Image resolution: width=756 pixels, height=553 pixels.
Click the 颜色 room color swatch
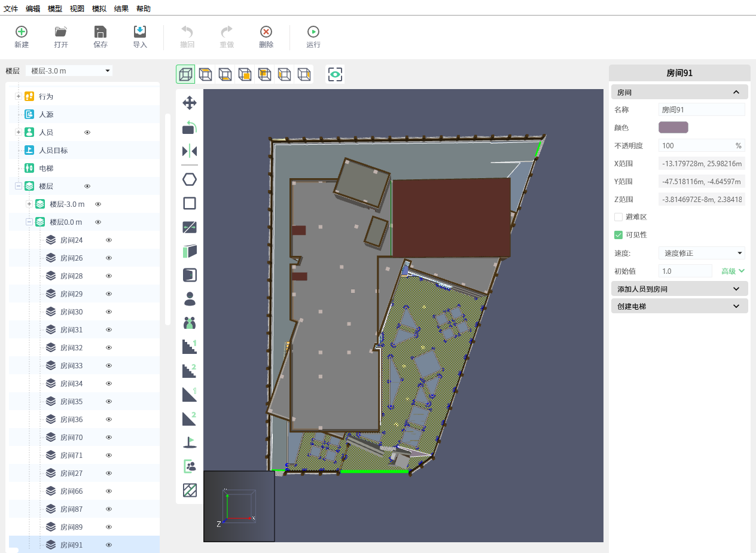coord(673,127)
